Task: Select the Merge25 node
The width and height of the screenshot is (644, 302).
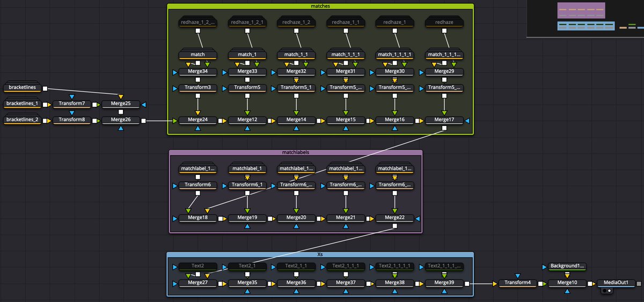Action: (x=121, y=104)
